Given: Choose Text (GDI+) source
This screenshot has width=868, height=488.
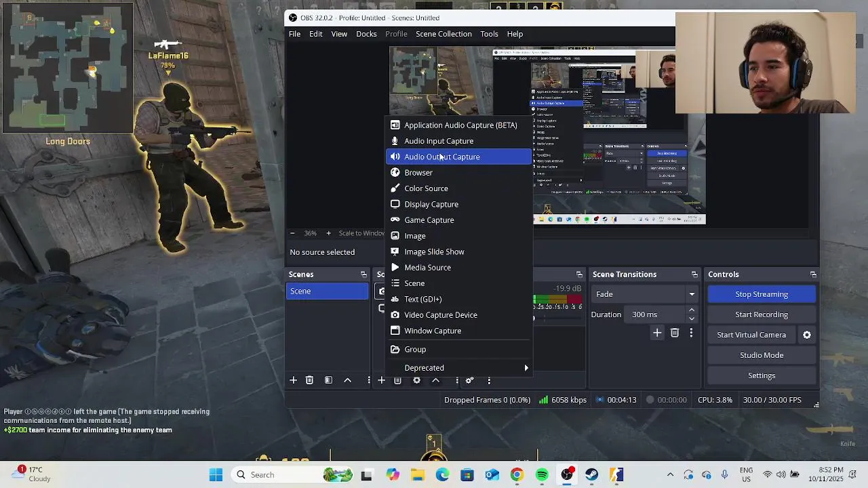Looking at the screenshot, I should [x=459, y=299].
